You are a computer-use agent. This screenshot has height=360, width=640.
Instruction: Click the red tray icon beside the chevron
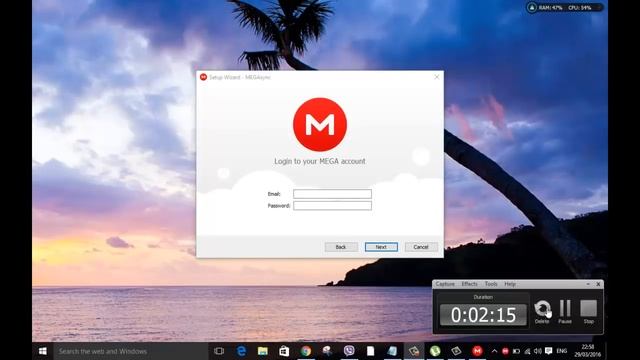[505, 351]
